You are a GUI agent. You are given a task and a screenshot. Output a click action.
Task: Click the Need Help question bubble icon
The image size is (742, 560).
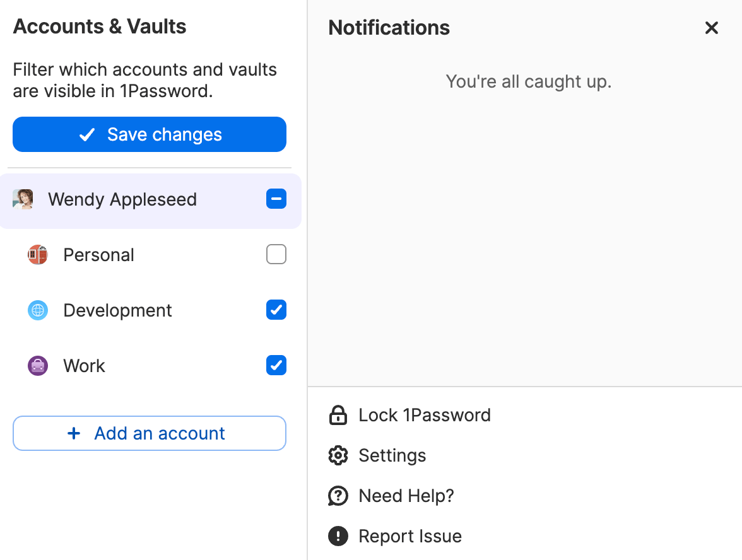[338, 496]
